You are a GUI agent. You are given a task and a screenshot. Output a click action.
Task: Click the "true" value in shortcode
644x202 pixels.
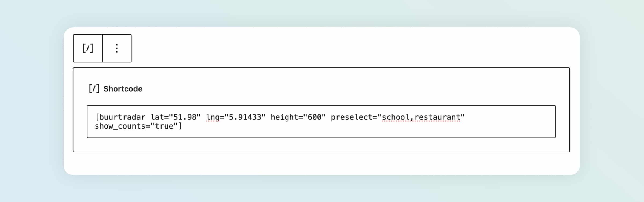pos(164,126)
